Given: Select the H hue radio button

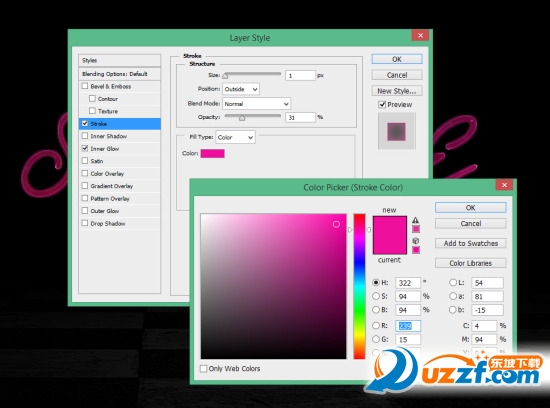Looking at the screenshot, I should 376,282.
